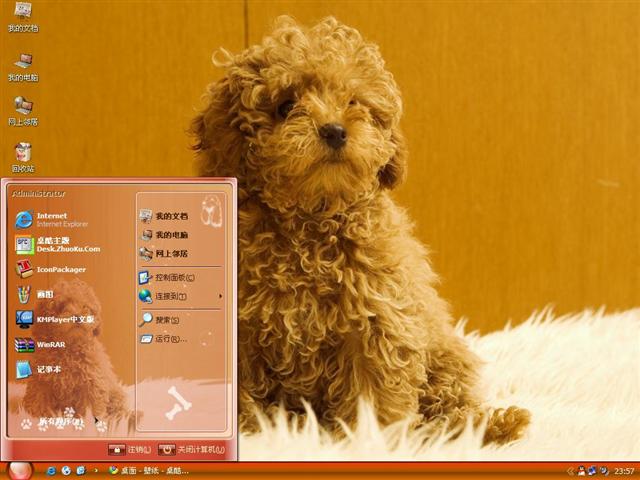Expand the 连接到 submenu in the start menu
640x480 pixels.
(181, 296)
